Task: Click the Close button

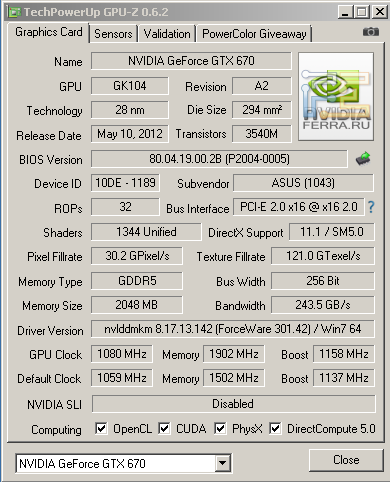Action: click(x=346, y=460)
